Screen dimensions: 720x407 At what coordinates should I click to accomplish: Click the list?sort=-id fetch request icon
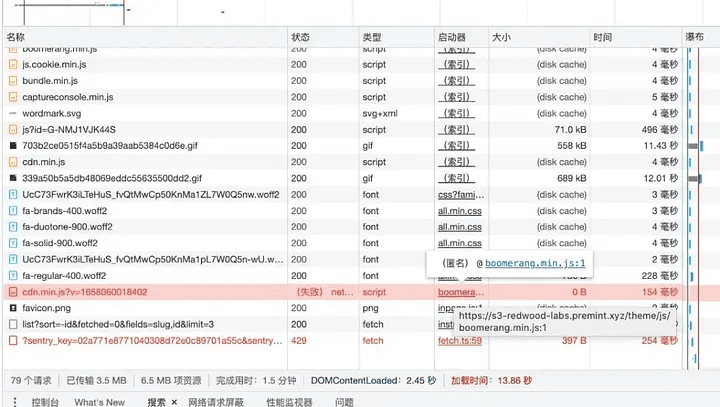tap(13, 324)
